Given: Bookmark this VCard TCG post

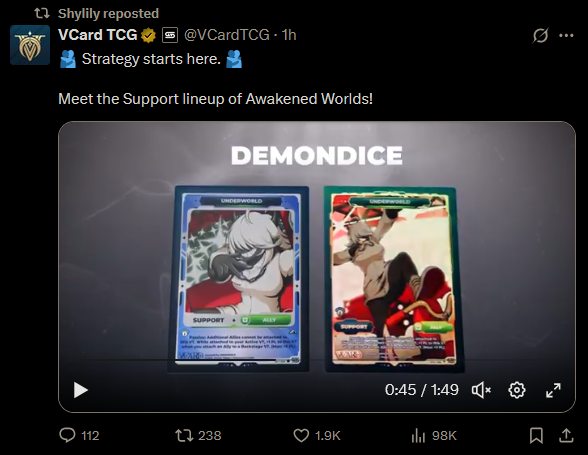Looking at the screenshot, I should pos(536,435).
